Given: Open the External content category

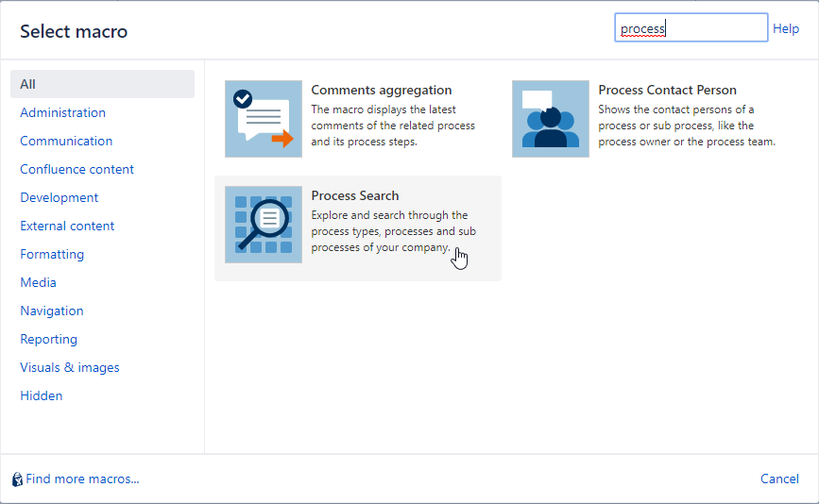Looking at the screenshot, I should pos(67,226).
